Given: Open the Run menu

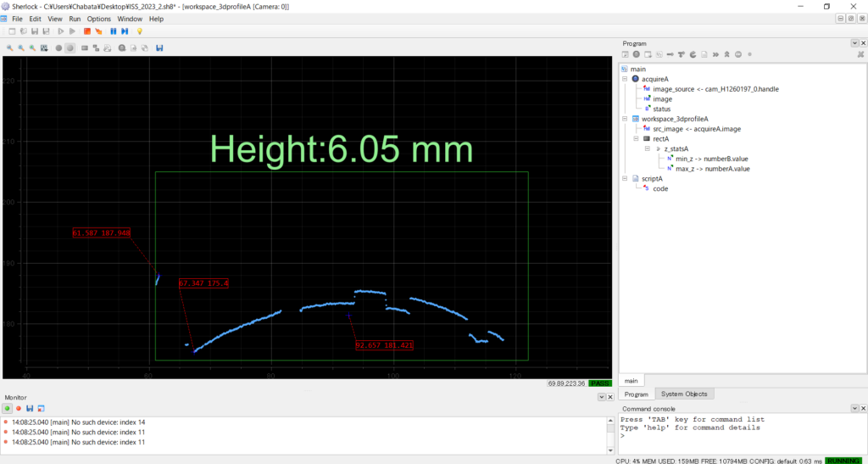Looking at the screenshot, I should 75,19.
